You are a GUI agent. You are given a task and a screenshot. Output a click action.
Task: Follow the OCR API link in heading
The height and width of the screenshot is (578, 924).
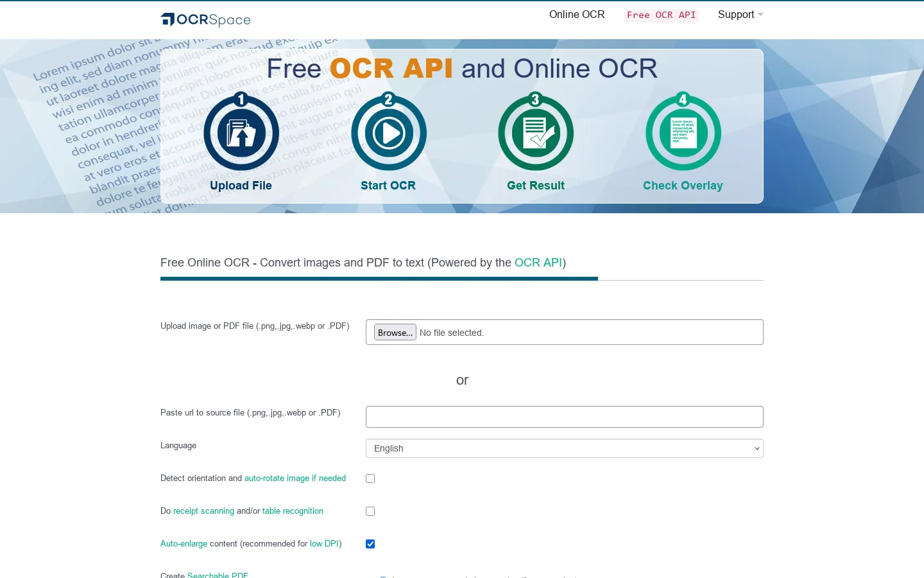coord(538,263)
